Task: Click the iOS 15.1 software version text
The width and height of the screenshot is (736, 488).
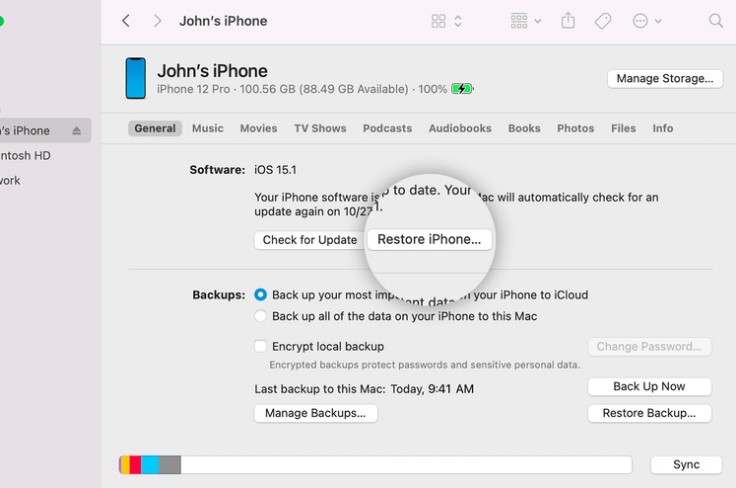Action: pyautogui.click(x=275, y=170)
